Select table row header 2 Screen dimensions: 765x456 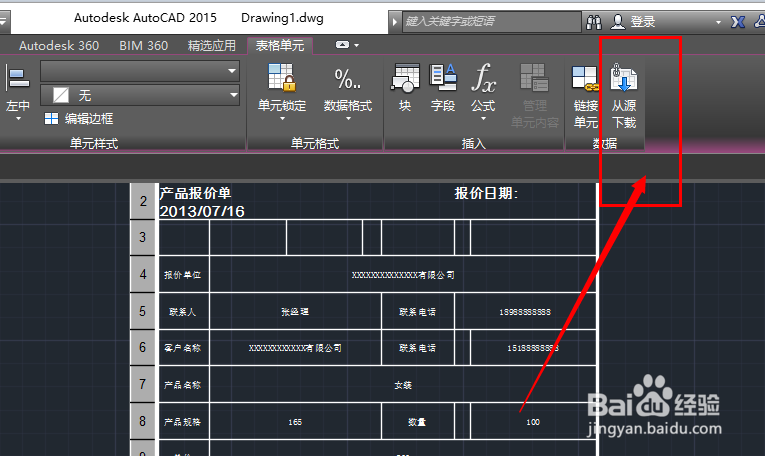[142, 201]
